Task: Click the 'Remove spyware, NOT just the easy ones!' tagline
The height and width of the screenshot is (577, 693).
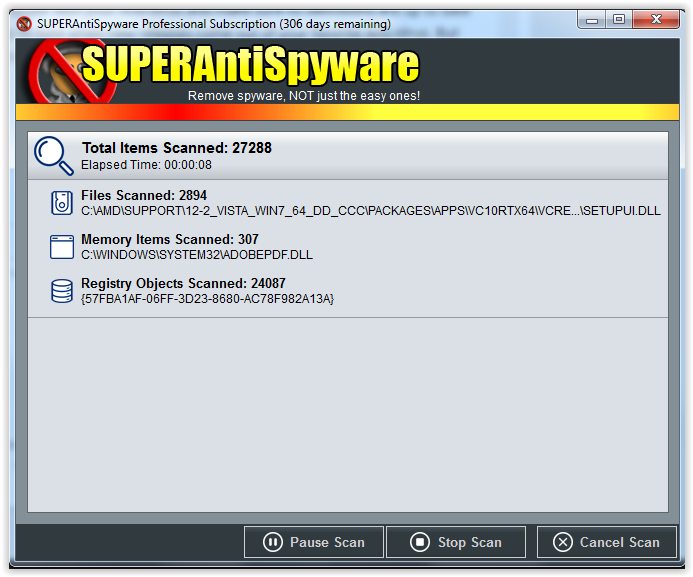Action: click(304, 96)
